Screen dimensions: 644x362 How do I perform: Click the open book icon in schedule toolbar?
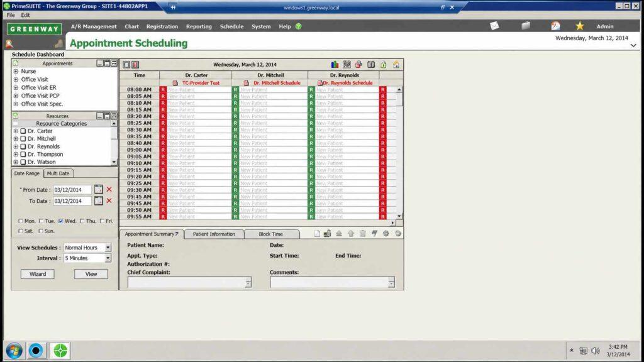[x=371, y=65]
